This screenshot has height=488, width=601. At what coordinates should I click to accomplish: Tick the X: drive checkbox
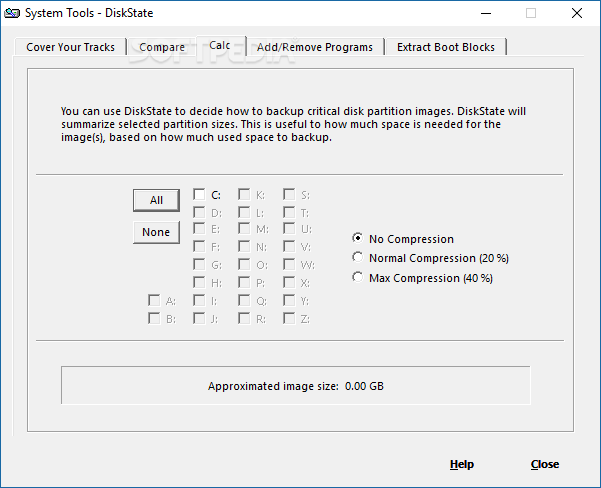pyautogui.click(x=289, y=282)
